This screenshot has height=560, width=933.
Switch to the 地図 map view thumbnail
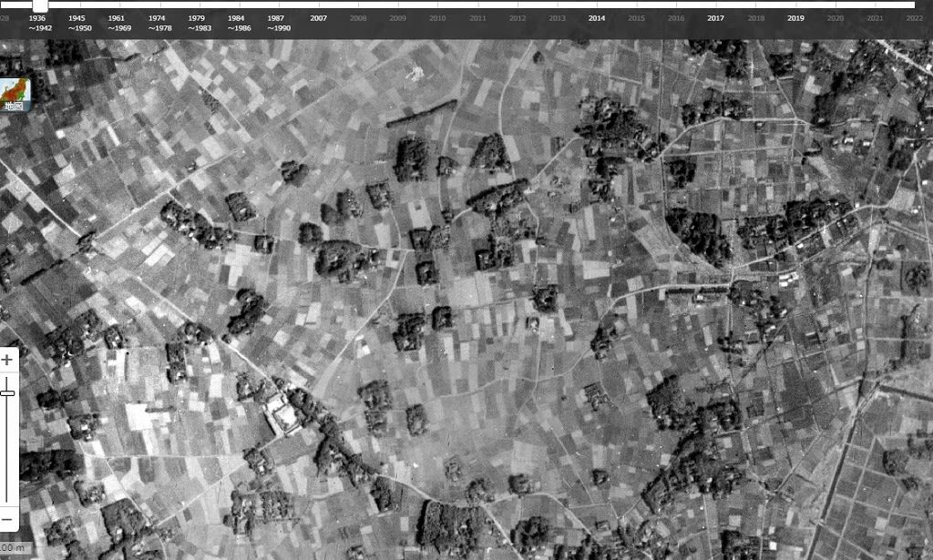15,95
